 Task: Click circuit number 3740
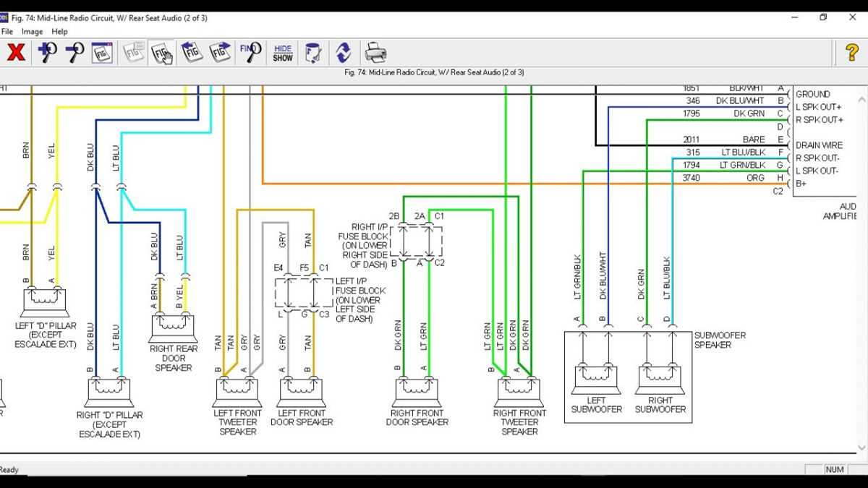click(691, 178)
